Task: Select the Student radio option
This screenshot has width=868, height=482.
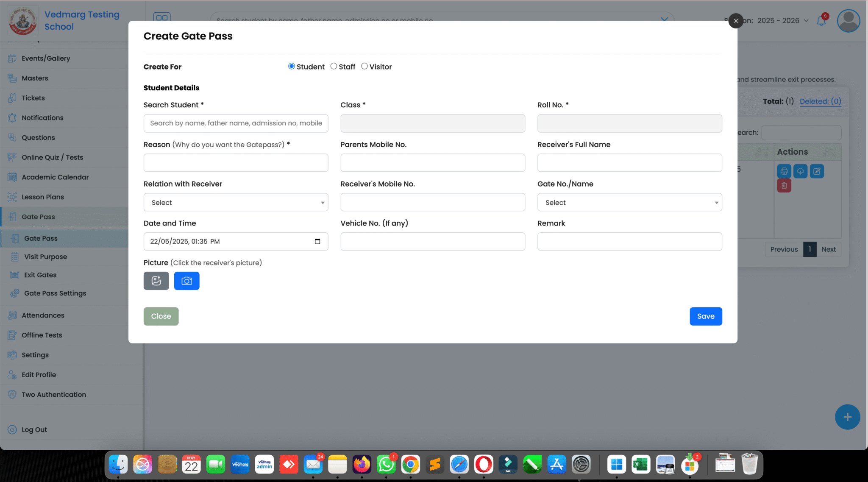Action: 291,66
